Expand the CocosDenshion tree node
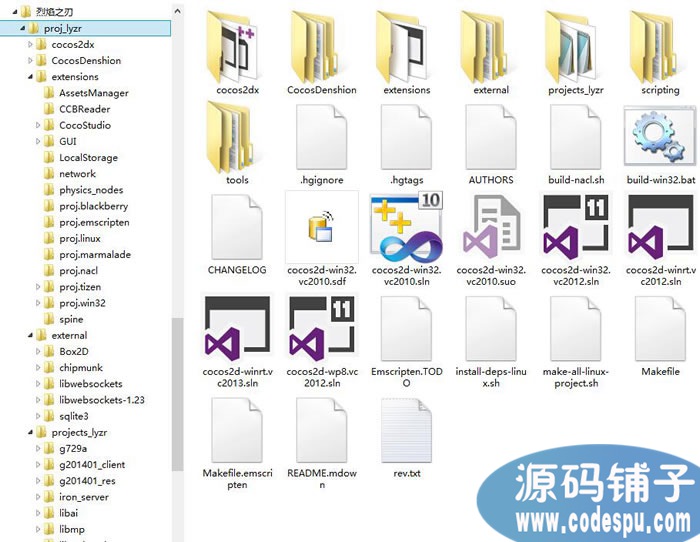Viewport: 700px width, 542px height. click(x=30, y=60)
